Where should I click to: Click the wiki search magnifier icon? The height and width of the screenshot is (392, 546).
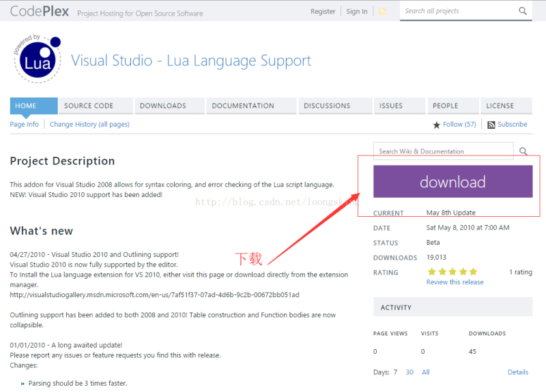coord(523,151)
